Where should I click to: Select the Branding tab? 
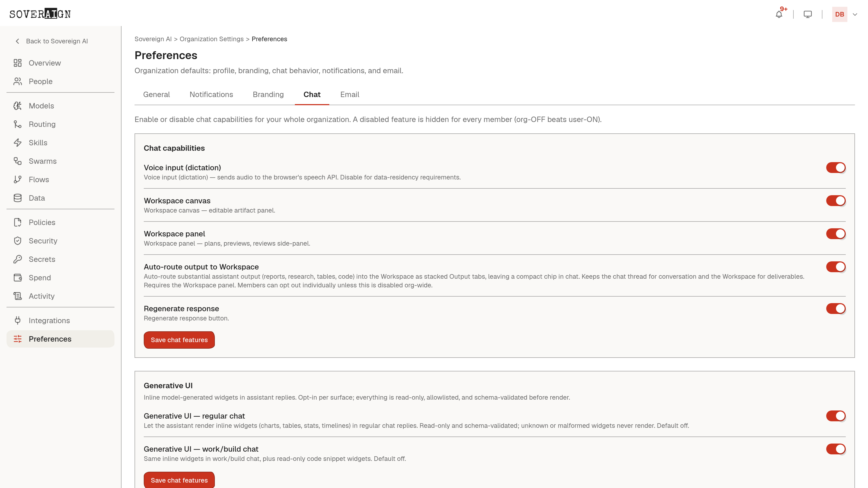point(268,95)
